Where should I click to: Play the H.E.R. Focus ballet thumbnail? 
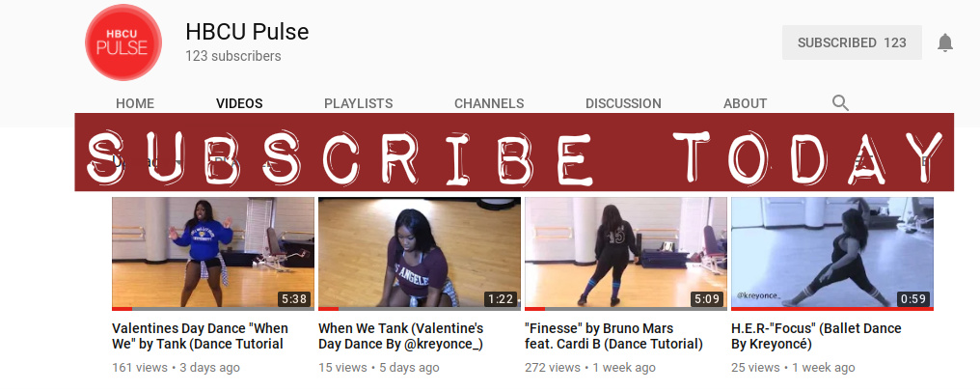tap(832, 253)
